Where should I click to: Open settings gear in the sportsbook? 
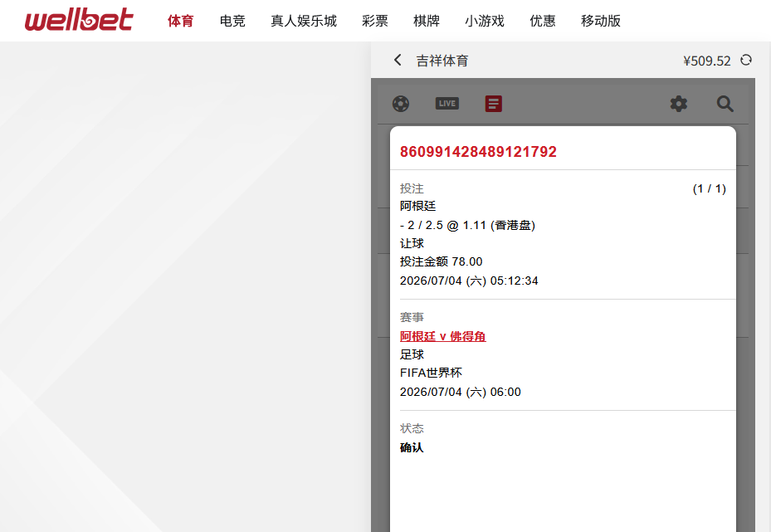point(679,104)
